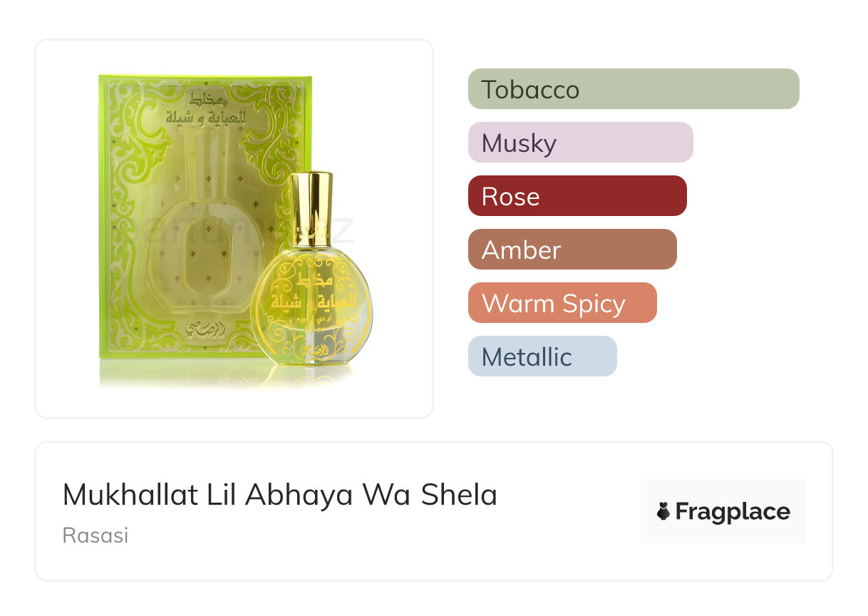Viewport: 868px width, 616px height.
Task: Click the Rasasi Arabic logo at box bottom
Action: [204, 330]
